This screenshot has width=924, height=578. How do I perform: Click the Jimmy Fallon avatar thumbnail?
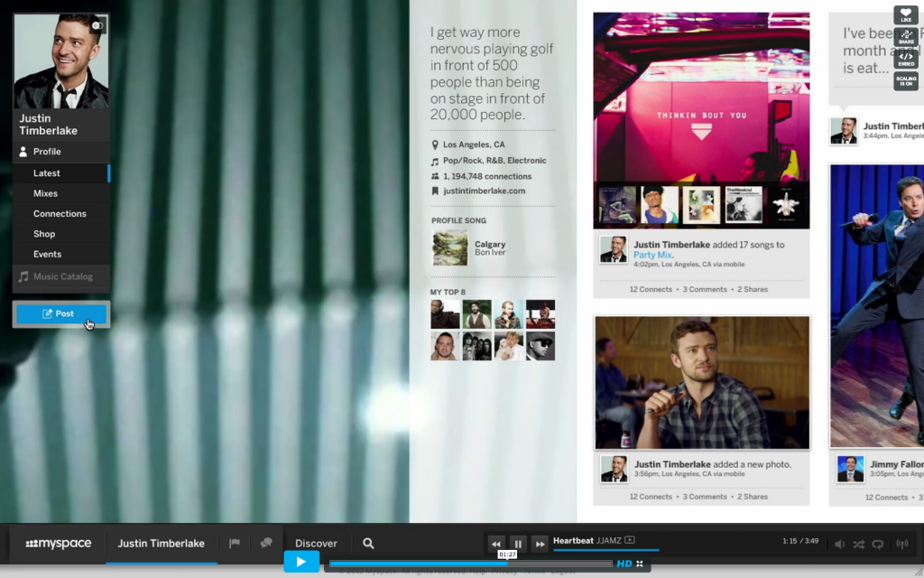[x=850, y=470]
